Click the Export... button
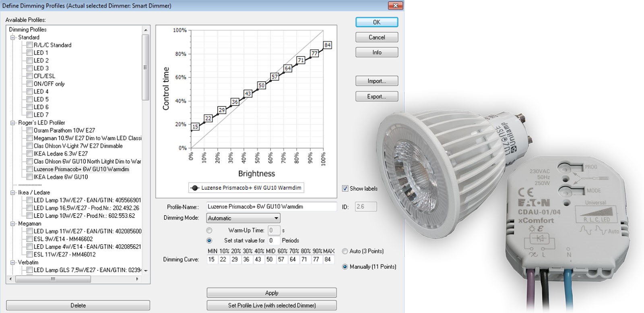This screenshot has width=644, height=313. coord(377,97)
